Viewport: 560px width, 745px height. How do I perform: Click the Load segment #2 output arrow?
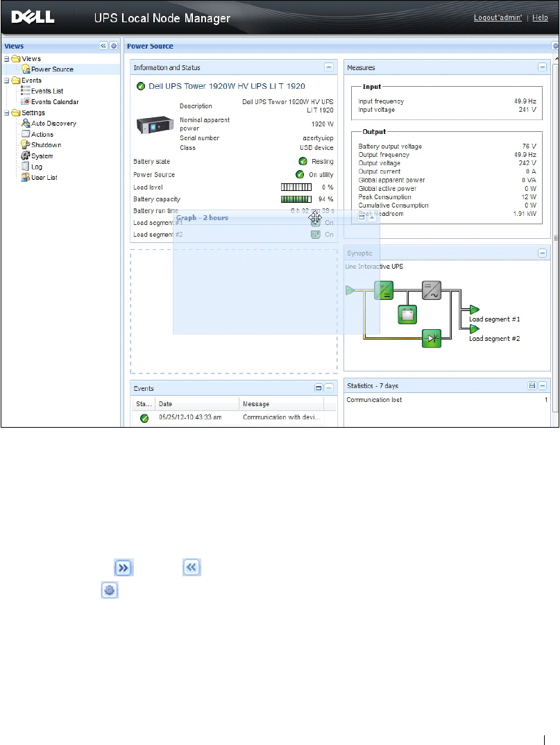475,329
